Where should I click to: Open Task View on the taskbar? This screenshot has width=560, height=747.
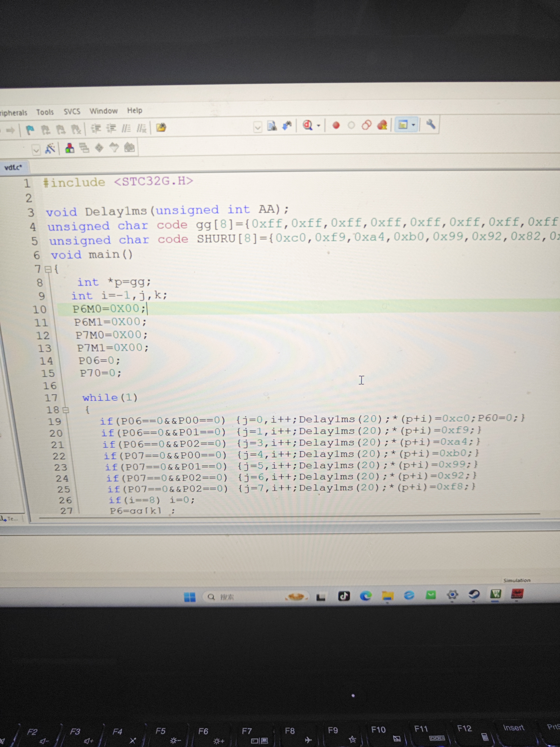[321, 597]
